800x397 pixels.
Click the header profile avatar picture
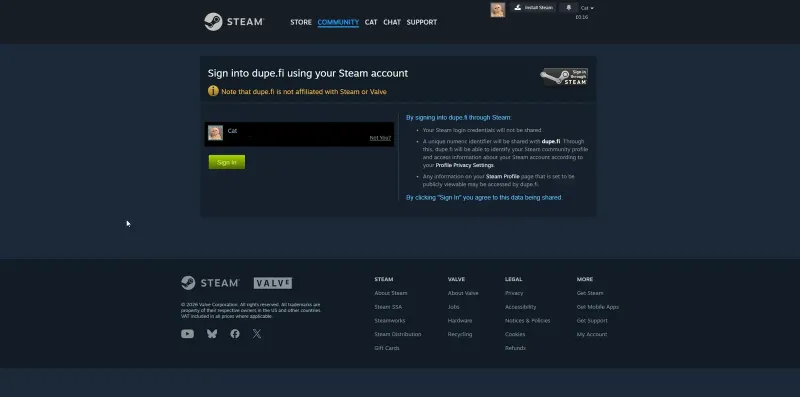[497, 10]
